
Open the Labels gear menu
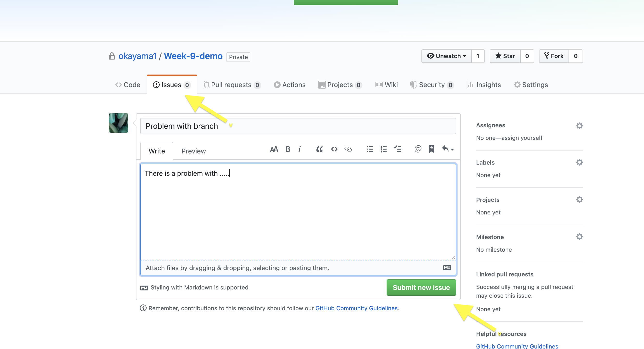pos(579,162)
